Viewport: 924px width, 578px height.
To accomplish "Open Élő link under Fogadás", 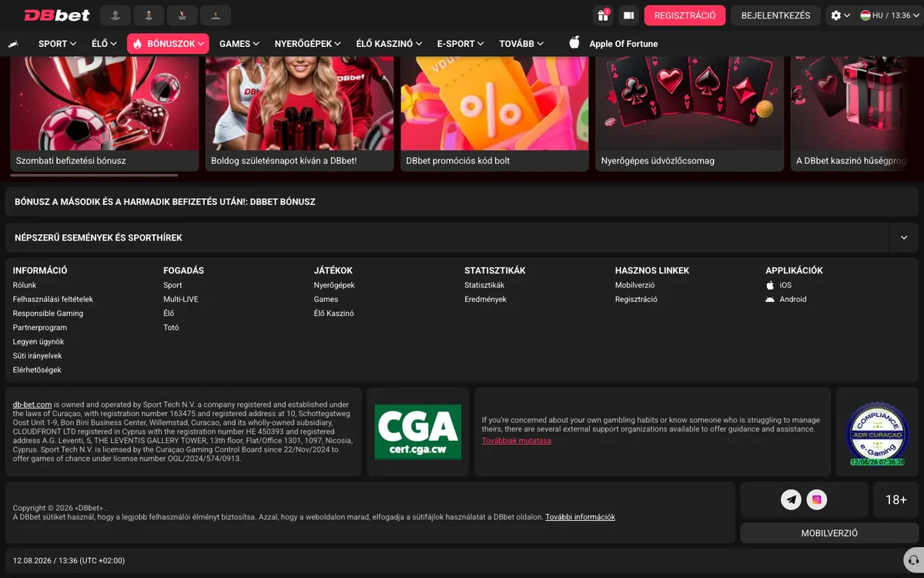I will click(169, 314).
